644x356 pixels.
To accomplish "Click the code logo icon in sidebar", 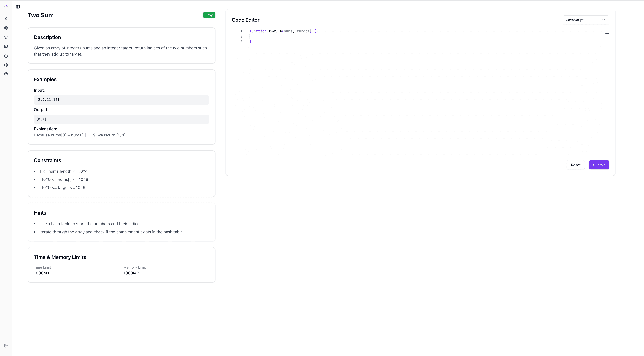I will click(x=6, y=7).
